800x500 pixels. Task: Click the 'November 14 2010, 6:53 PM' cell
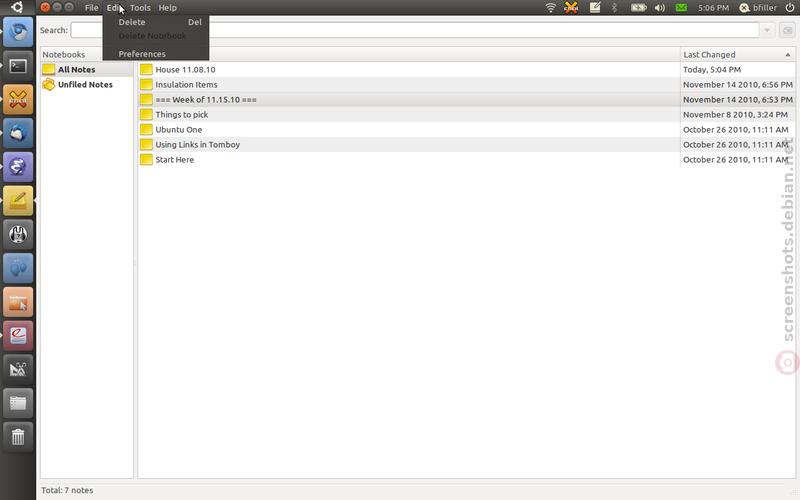pyautogui.click(x=738, y=99)
